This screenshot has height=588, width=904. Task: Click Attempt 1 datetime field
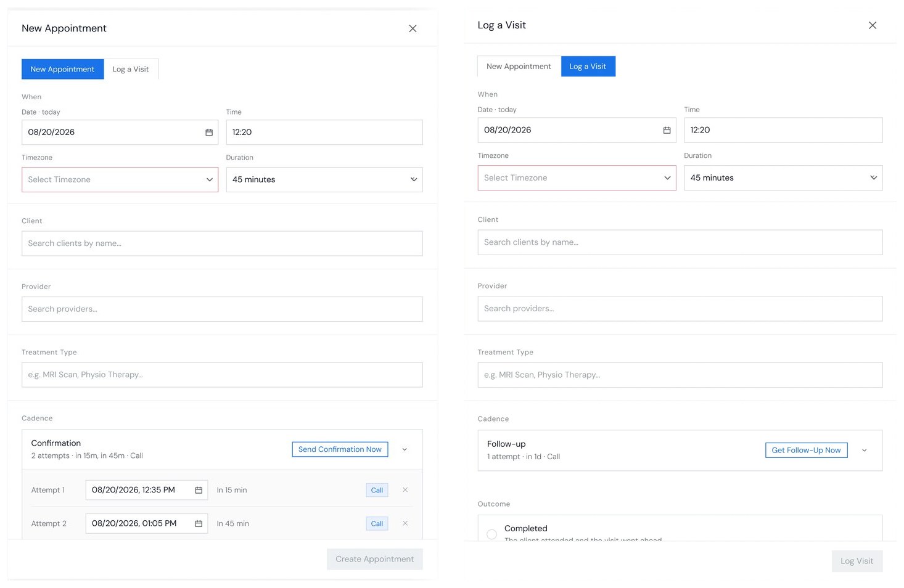pos(147,490)
